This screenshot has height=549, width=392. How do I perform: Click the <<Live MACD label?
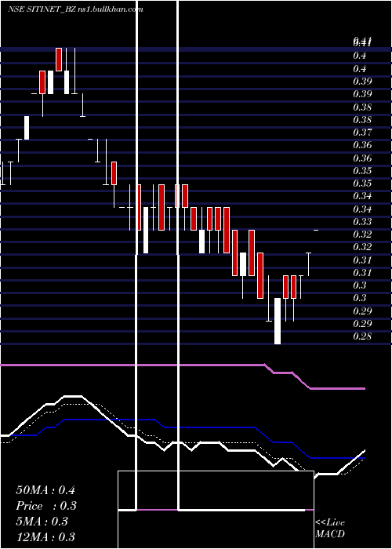pyautogui.click(x=330, y=528)
